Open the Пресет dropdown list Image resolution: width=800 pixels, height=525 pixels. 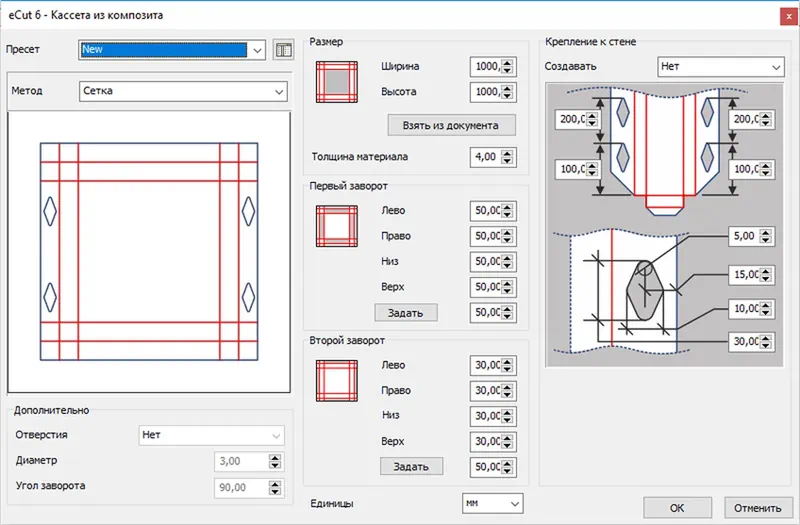tap(258, 50)
